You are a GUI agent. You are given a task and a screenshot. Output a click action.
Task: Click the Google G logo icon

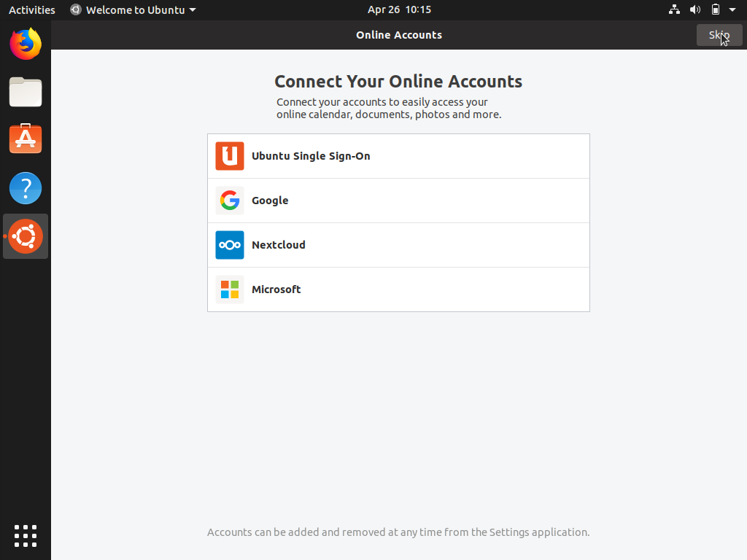[230, 201]
